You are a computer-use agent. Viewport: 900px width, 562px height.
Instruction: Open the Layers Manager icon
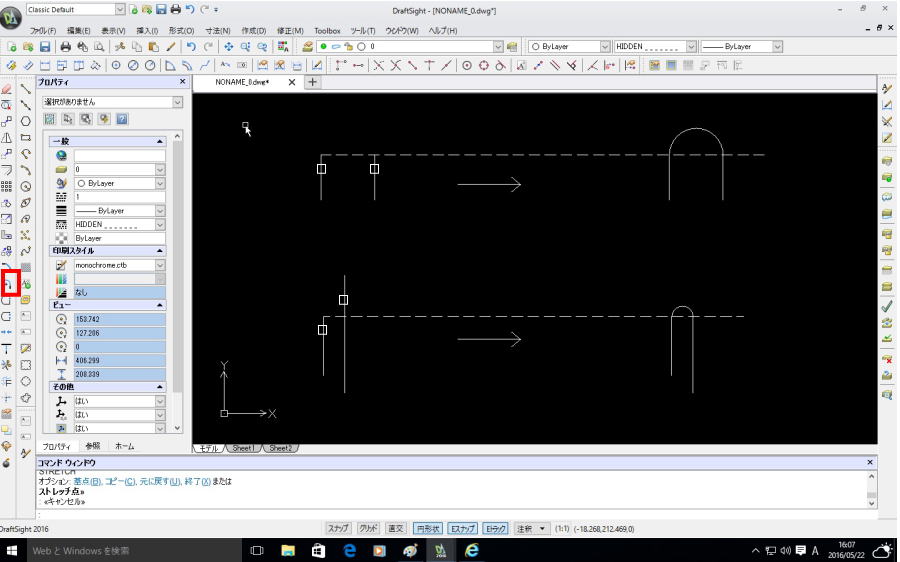tap(308, 46)
